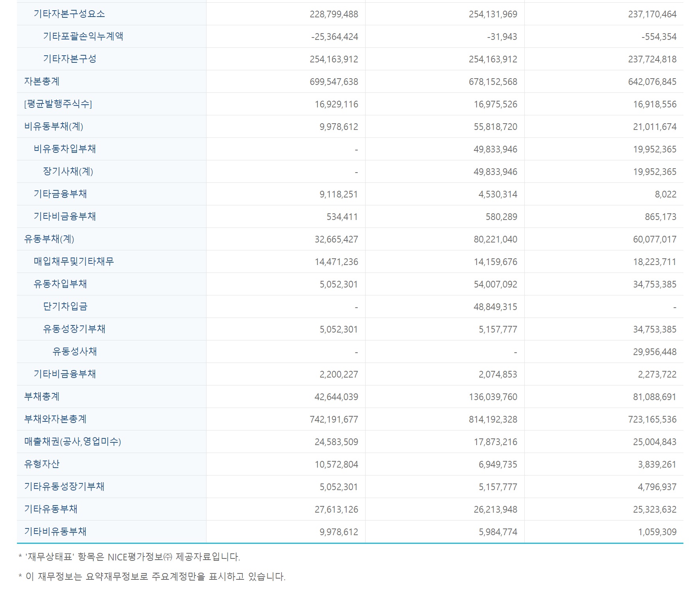The image size is (700, 594).
Task: Click the value 81,088,691
Action: (x=655, y=397)
